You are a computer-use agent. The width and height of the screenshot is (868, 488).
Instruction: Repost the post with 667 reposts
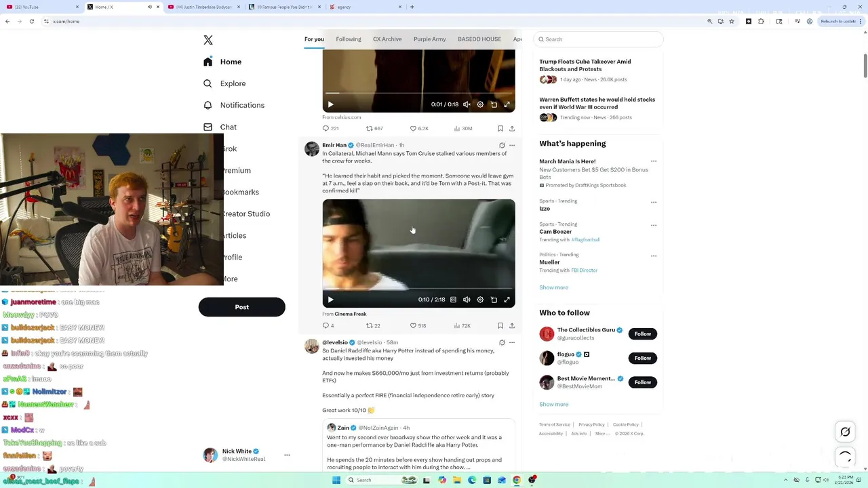(374, 128)
